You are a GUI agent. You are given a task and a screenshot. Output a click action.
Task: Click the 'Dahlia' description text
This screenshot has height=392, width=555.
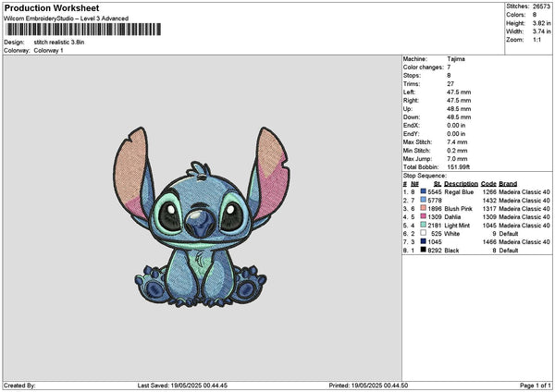pos(452,217)
